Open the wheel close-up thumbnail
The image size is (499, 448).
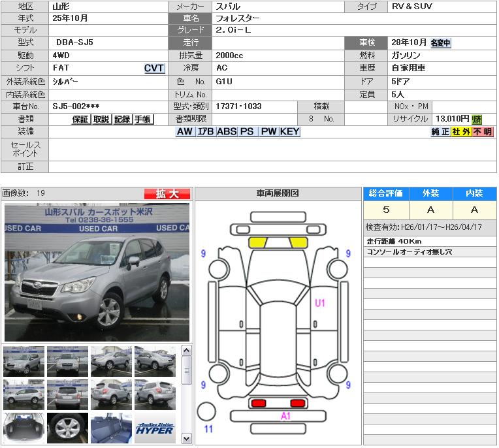[x=67, y=428]
